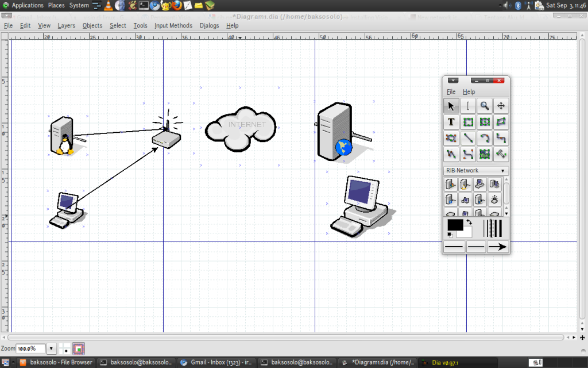Pick the Arc drawing tool
Image resolution: width=588 pixels, height=368 pixels.
pos(485,139)
